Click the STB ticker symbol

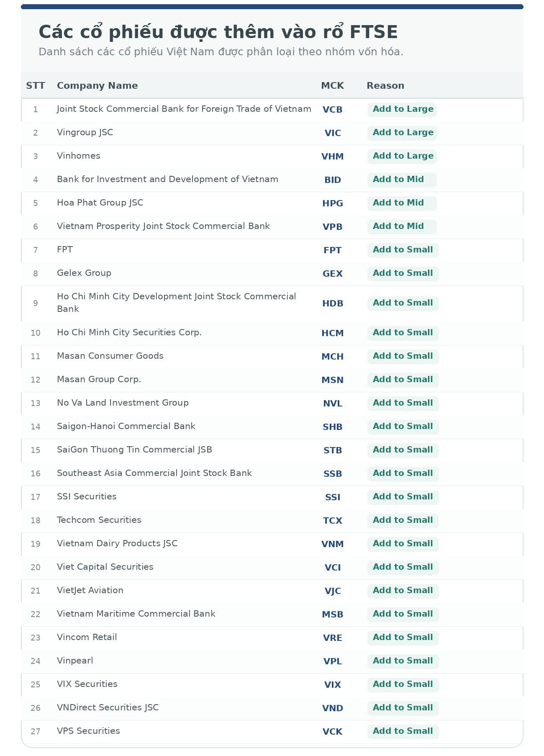(x=333, y=450)
